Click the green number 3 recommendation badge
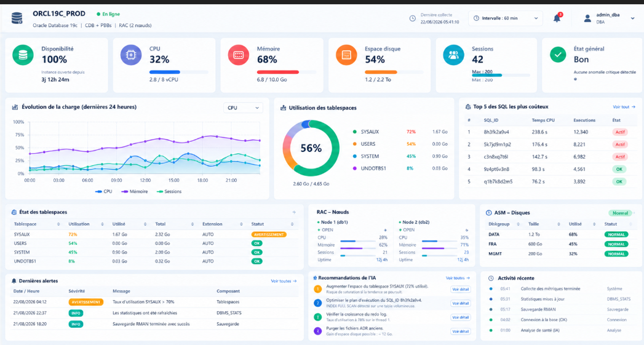The height and width of the screenshot is (345, 644). coord(317,317)
